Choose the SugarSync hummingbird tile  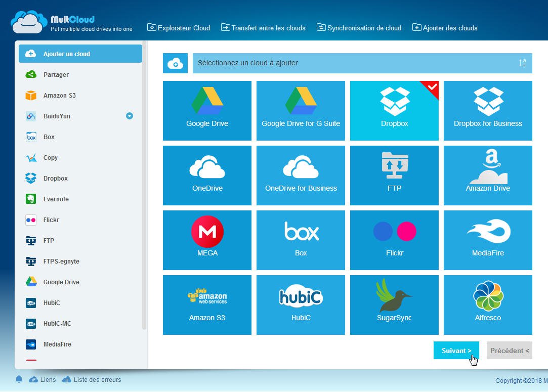click(x=394, y=305)
